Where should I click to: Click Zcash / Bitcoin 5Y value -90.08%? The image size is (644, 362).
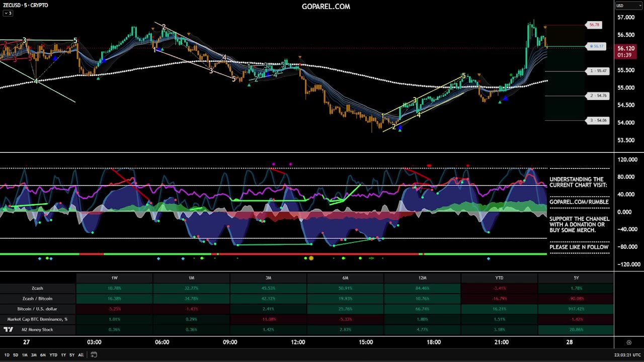click(x=576, y=299)
